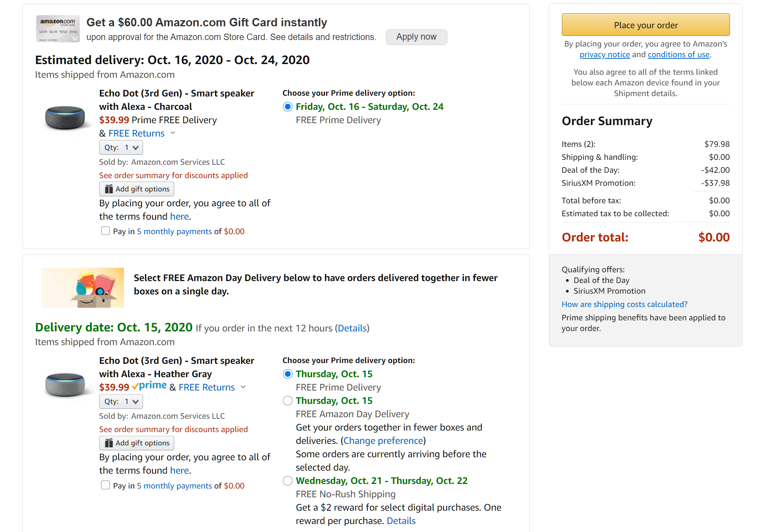Select FREE Amazon Day Delivery radio option
Screen dimensions: 767x532
pyautogui.click(x=288, y=401)
